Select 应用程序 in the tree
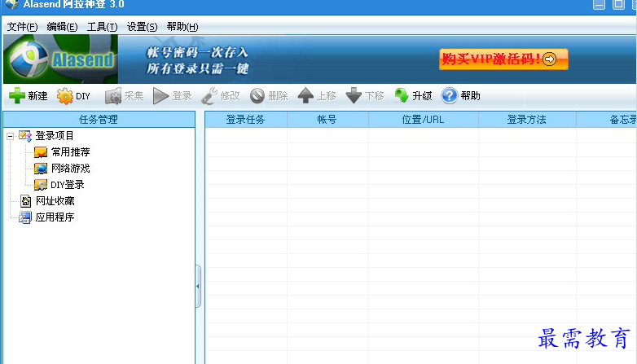This screenshot has width=637, height=364. point(55,217)
